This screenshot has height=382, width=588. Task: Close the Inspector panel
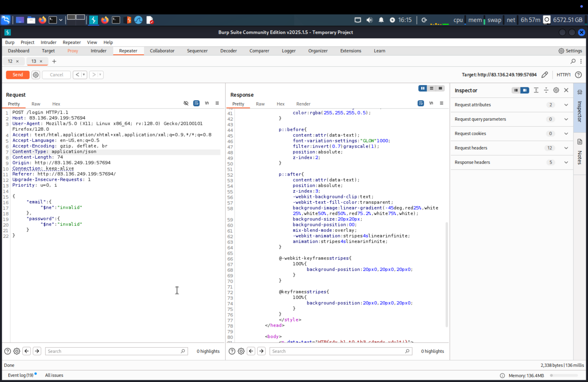(566, 90)
